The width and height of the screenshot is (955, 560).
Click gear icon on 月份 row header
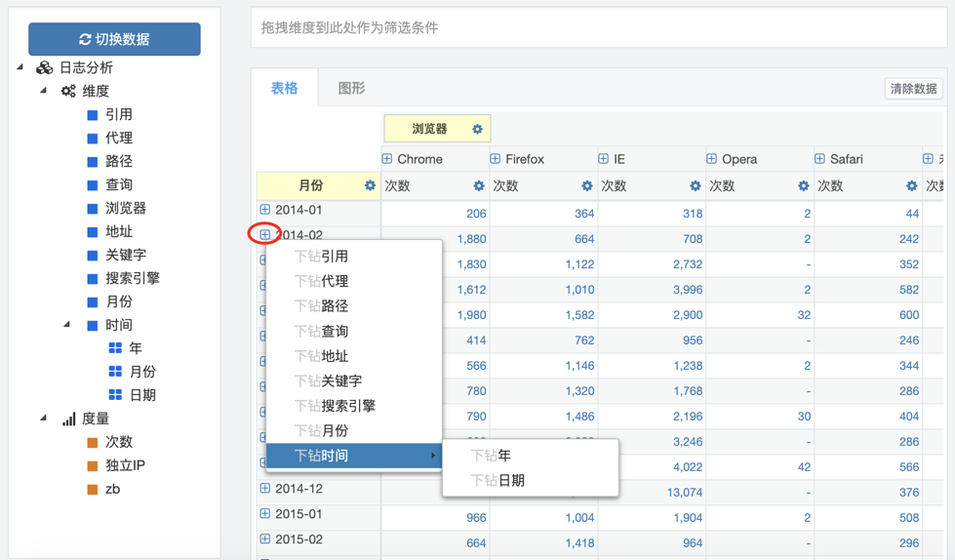click(x=370, y=185)
